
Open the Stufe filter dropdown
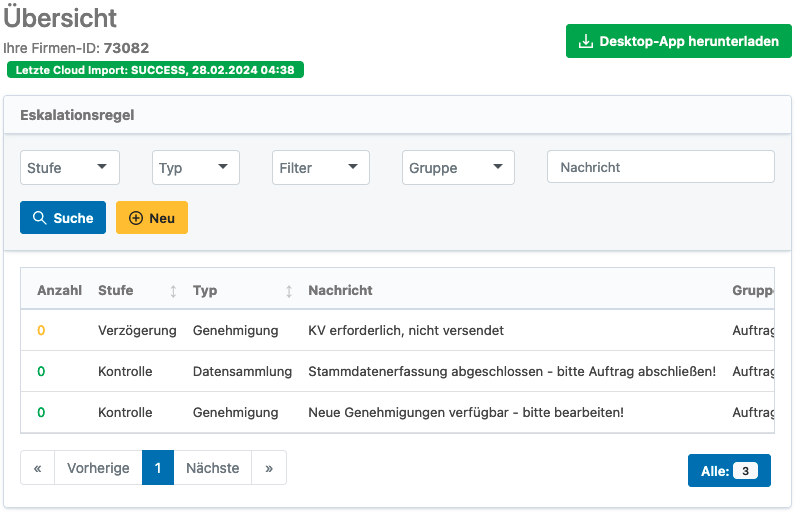point(70,168)
